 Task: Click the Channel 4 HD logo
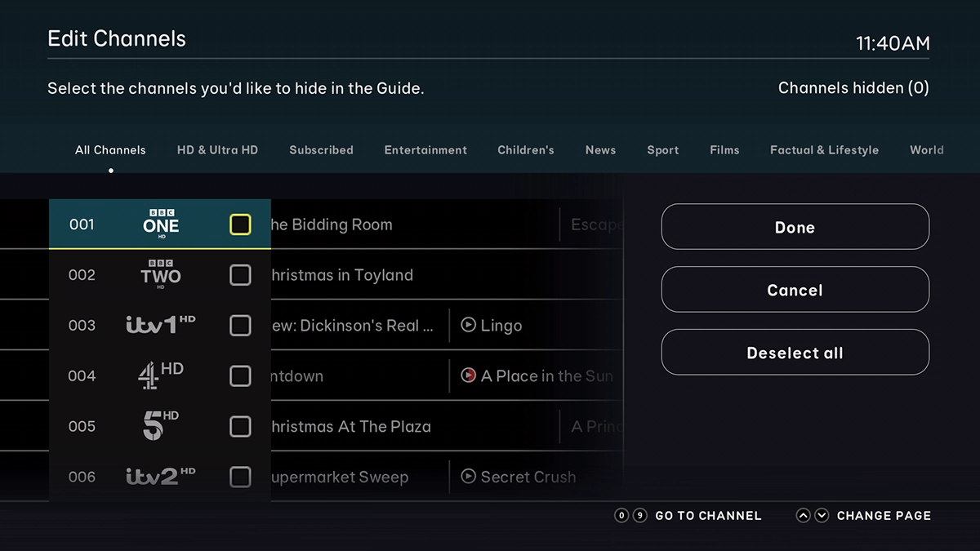pos(160,375)
